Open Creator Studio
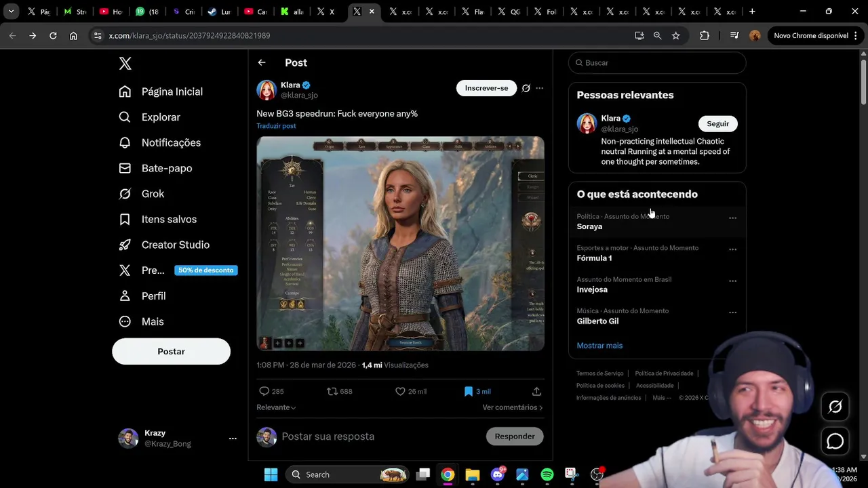 click(x=163, y=245)
